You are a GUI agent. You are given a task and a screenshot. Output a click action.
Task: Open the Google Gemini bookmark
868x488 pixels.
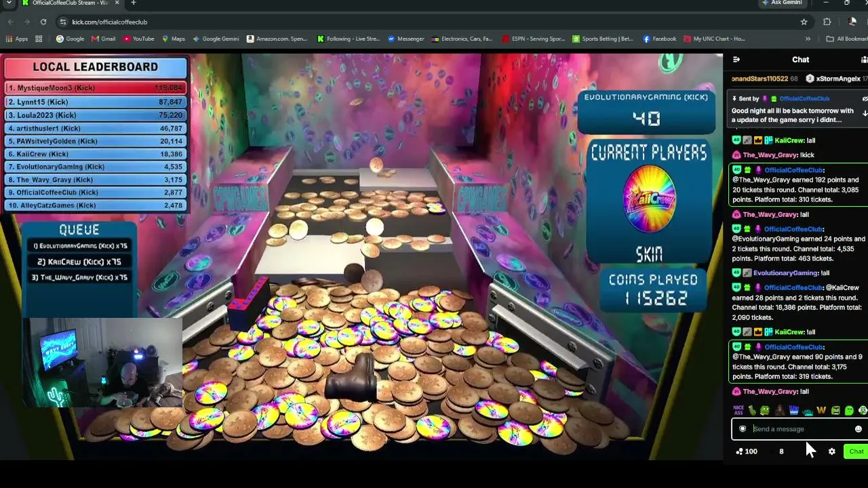(x=216, y=39)
